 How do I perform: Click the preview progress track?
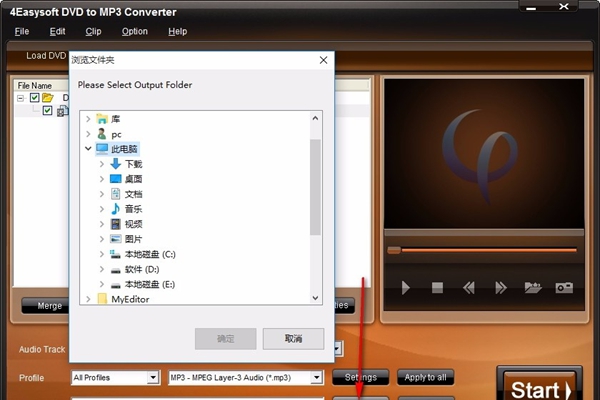pyautogui.click(x=489, y=250)
